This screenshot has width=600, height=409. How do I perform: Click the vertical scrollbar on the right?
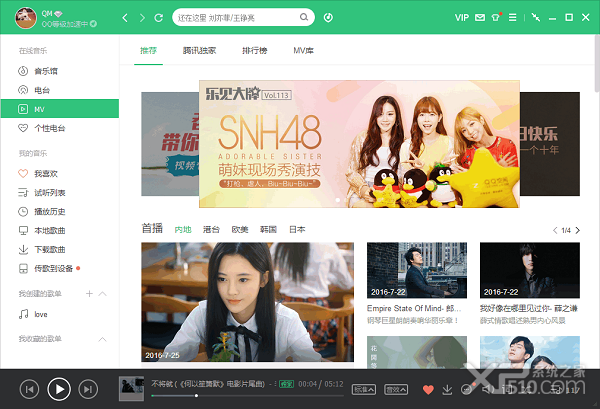tap(597, 63)
